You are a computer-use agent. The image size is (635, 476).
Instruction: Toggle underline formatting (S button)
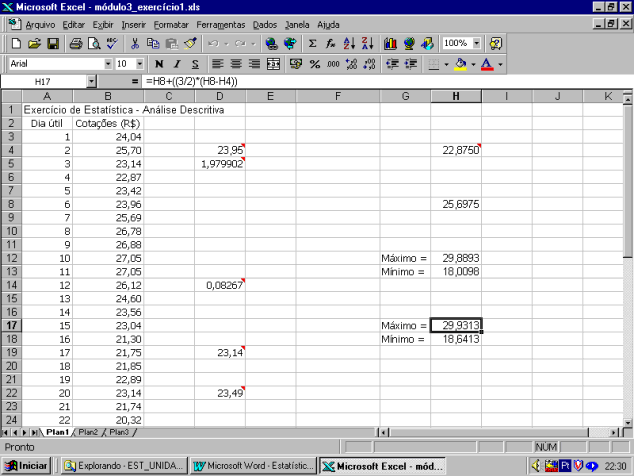(x=194, y=64)
